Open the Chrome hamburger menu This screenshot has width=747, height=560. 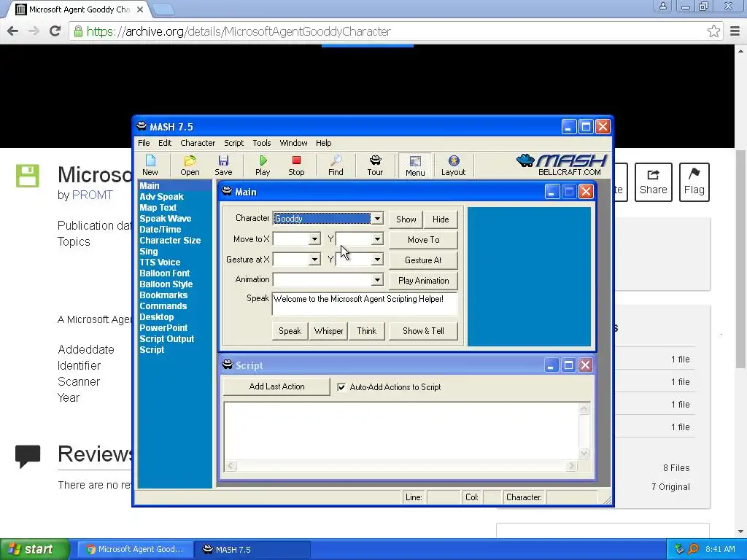point(735,31)
